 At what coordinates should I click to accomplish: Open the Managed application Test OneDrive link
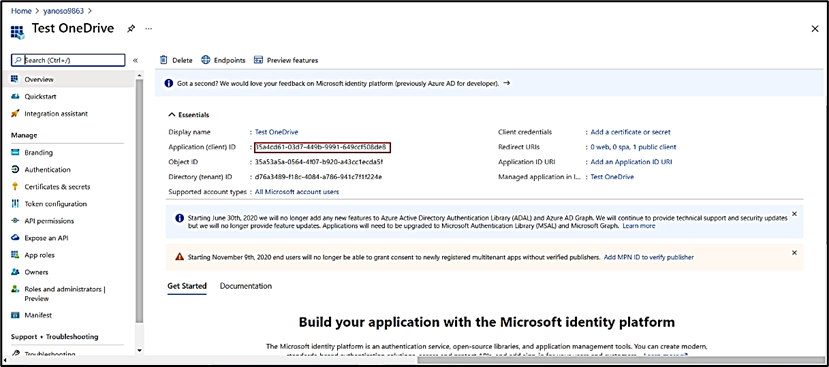click(x=612, y=177)
